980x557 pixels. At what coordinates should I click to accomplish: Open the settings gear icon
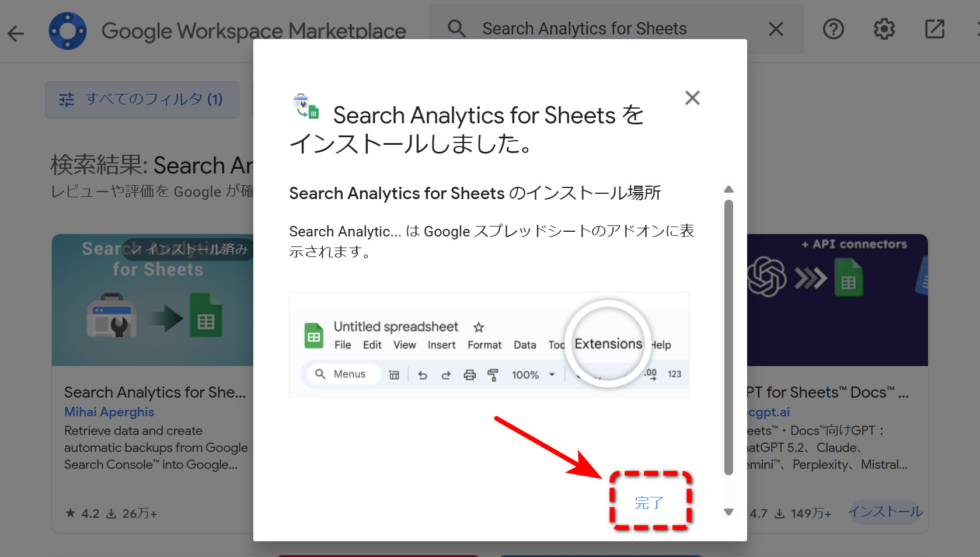click(x=884, y=29)
